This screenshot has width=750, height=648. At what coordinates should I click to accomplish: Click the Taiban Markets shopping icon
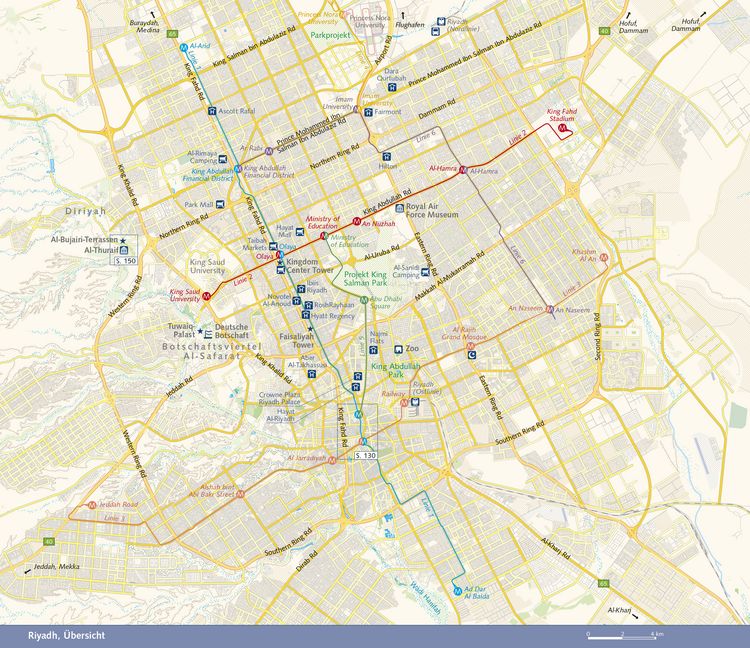pyautogui.click(x=273, y=246)
